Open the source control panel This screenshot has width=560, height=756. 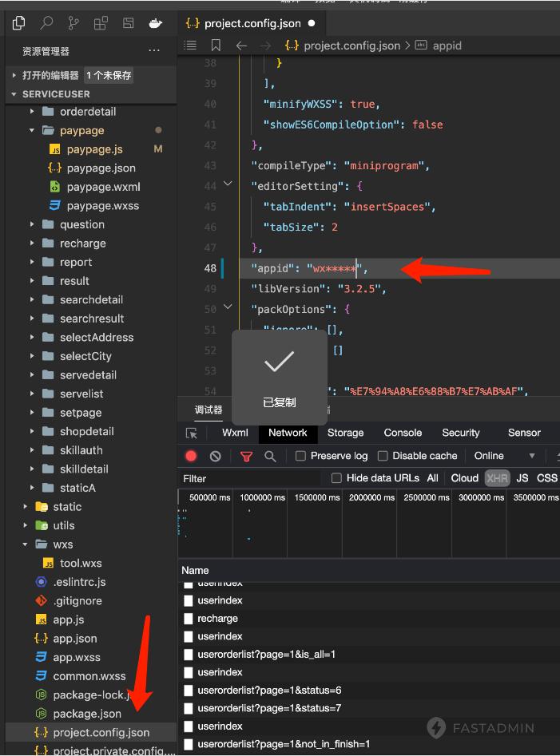(73, 23)
